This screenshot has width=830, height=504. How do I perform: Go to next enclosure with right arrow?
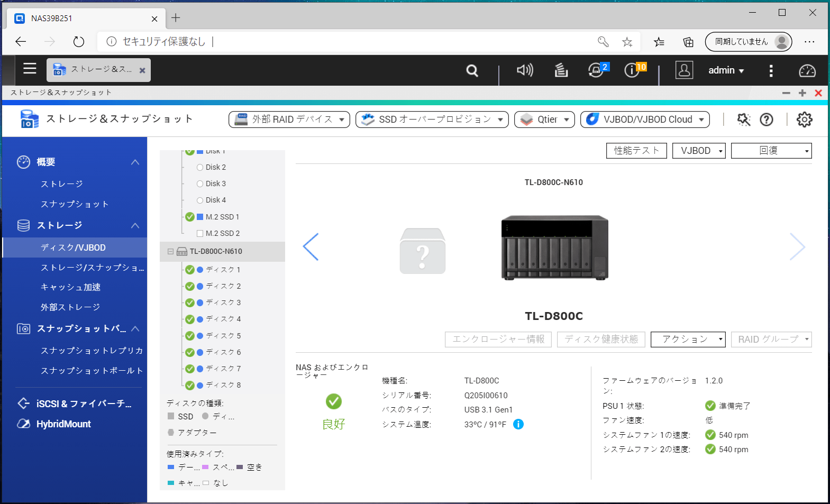point(797,247)
